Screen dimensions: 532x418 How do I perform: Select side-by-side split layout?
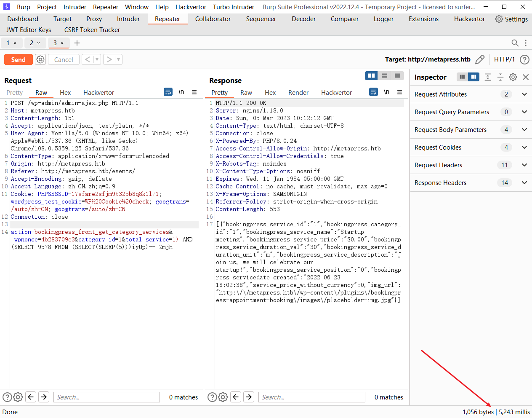pos(371,75)
